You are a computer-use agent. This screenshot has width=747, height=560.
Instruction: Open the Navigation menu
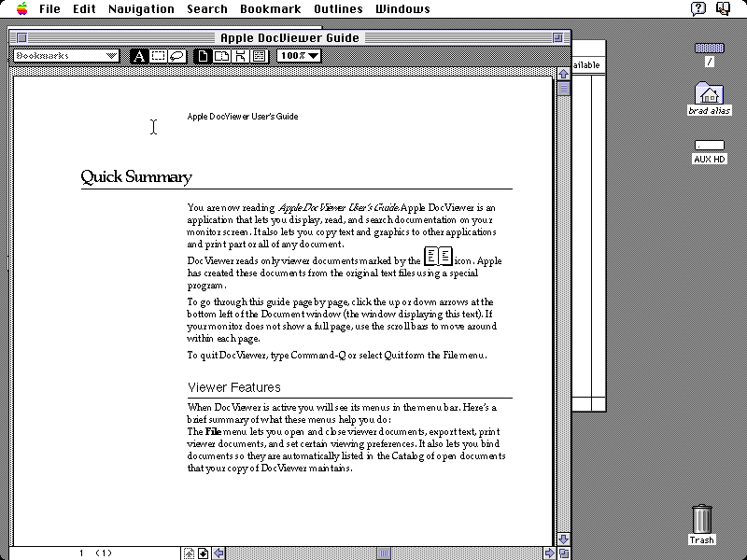click(141, 9)
